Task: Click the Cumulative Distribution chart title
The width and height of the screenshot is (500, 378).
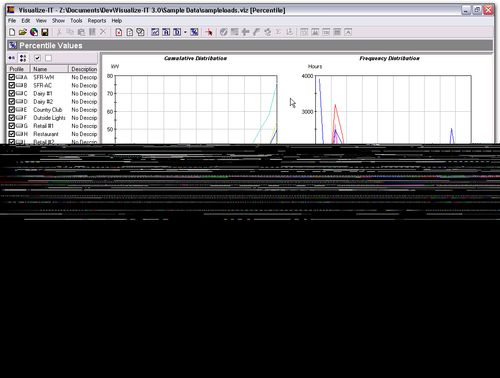Action: click(x=195, y=58)
